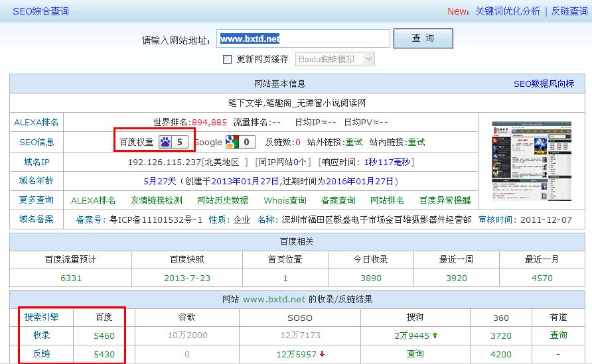Open 反链查询 link in the header
Viewport: 592px width, 364px height.
tap(569, 11)
